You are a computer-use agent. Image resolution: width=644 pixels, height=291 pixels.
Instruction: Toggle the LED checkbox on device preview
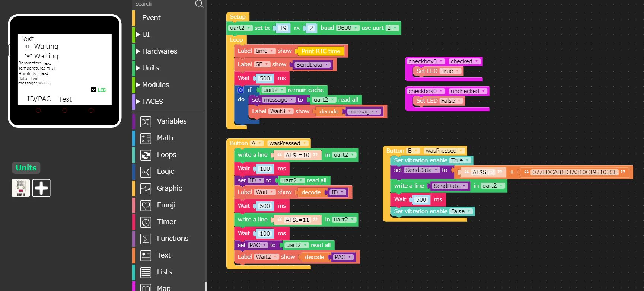pos(94,90)
